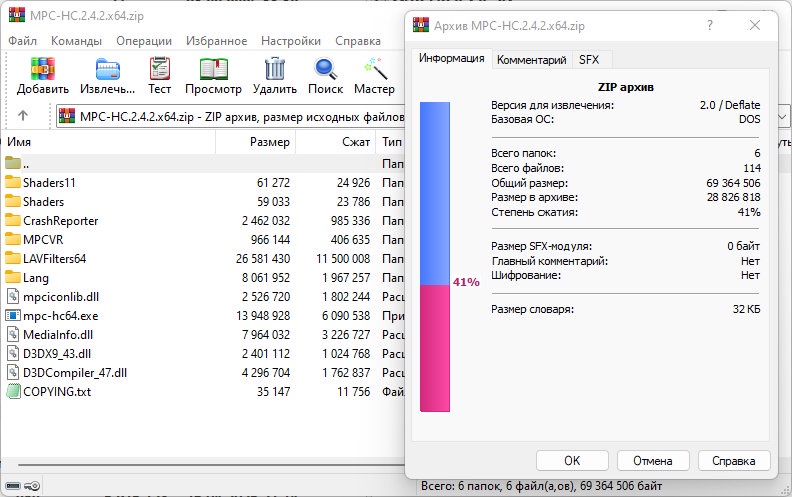Viewport: 792px width, 497px height.
Task: Click the drive icon in status bar
Action: [13, 486]
